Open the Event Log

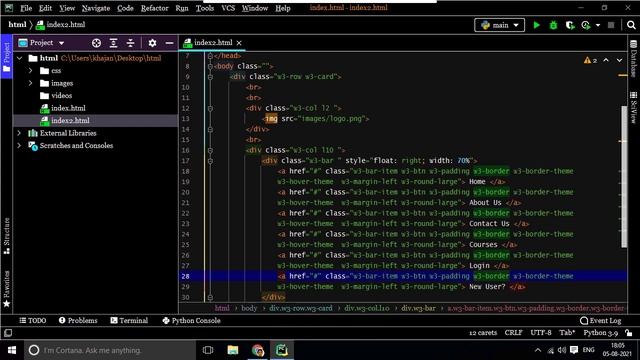point(600,321)
